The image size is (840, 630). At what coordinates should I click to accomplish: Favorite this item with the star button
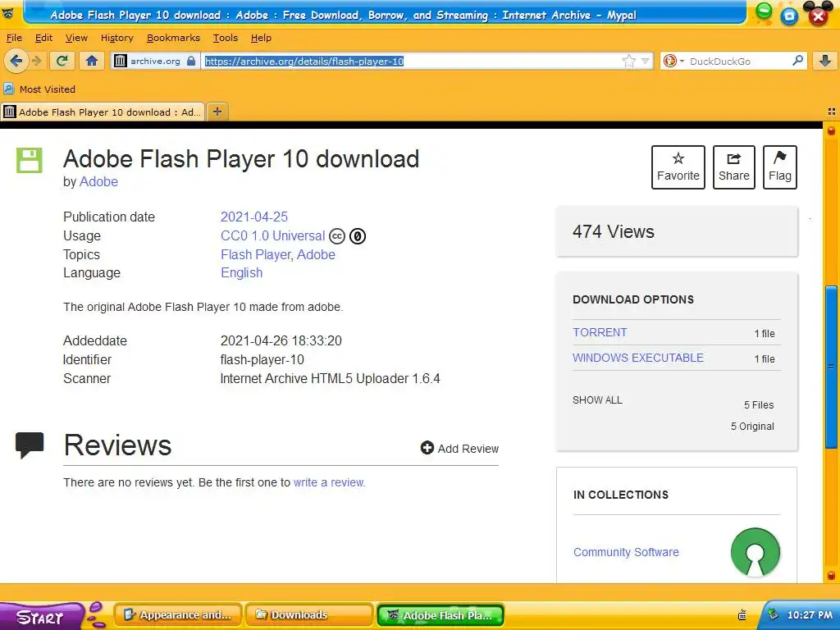point(678,167)
